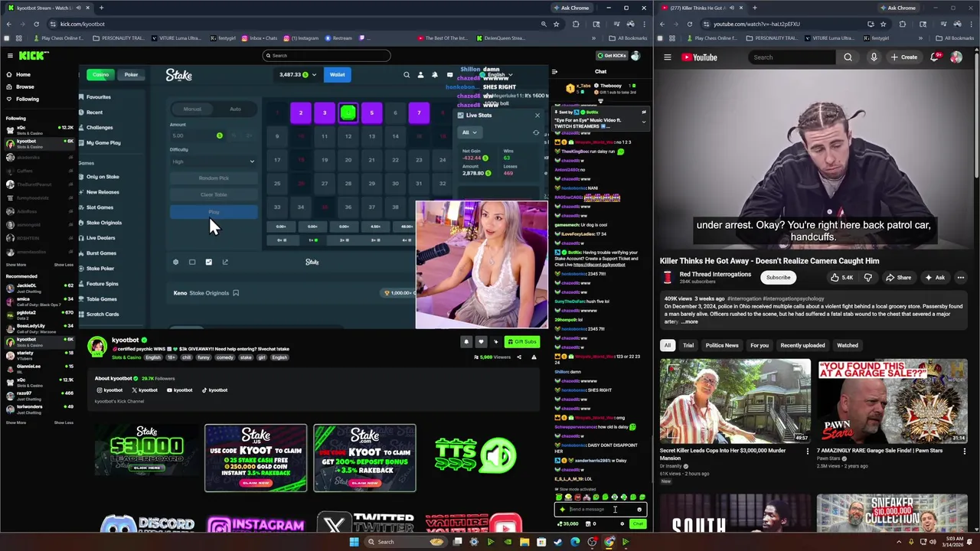
Task: Bookmark Keno as a favourite
Action: (236, 293)
